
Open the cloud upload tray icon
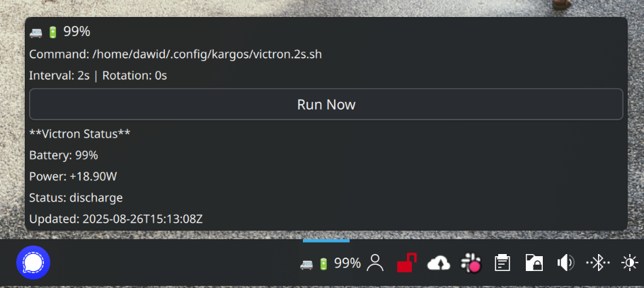click(439, 263)
